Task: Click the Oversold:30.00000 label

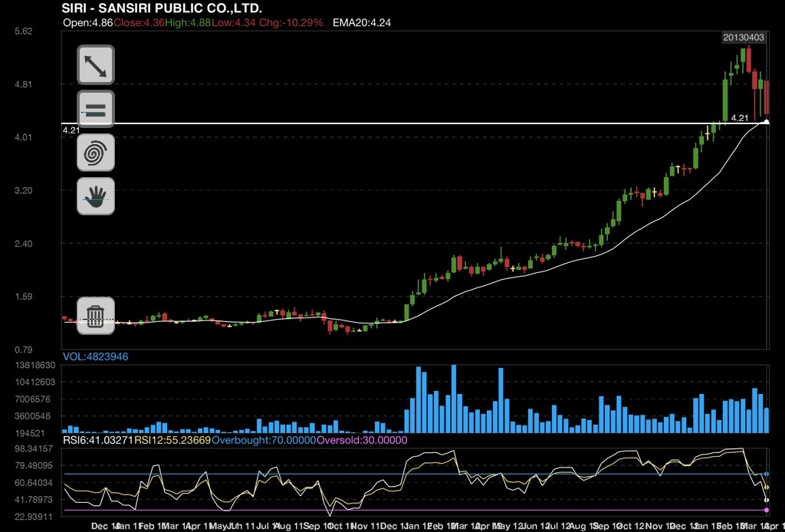Action: click(362, 441)
